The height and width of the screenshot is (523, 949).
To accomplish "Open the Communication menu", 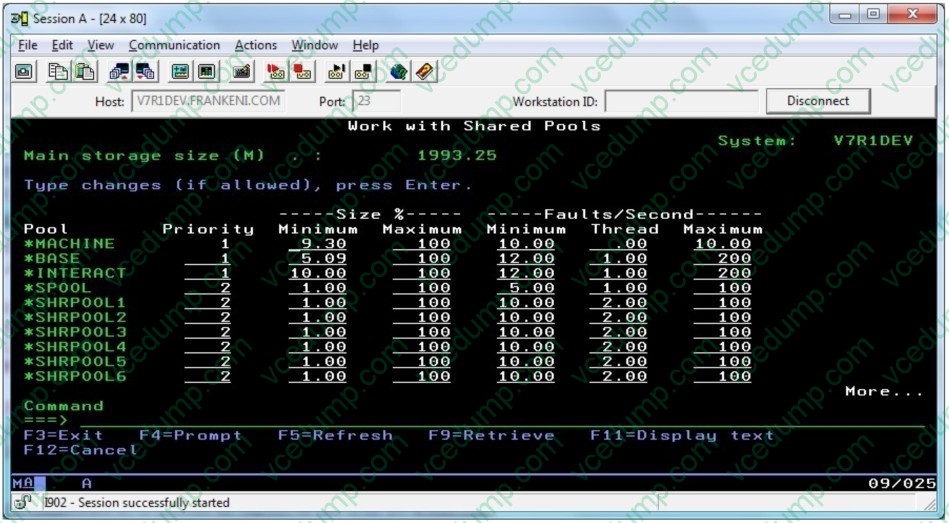I will point(174,45).
